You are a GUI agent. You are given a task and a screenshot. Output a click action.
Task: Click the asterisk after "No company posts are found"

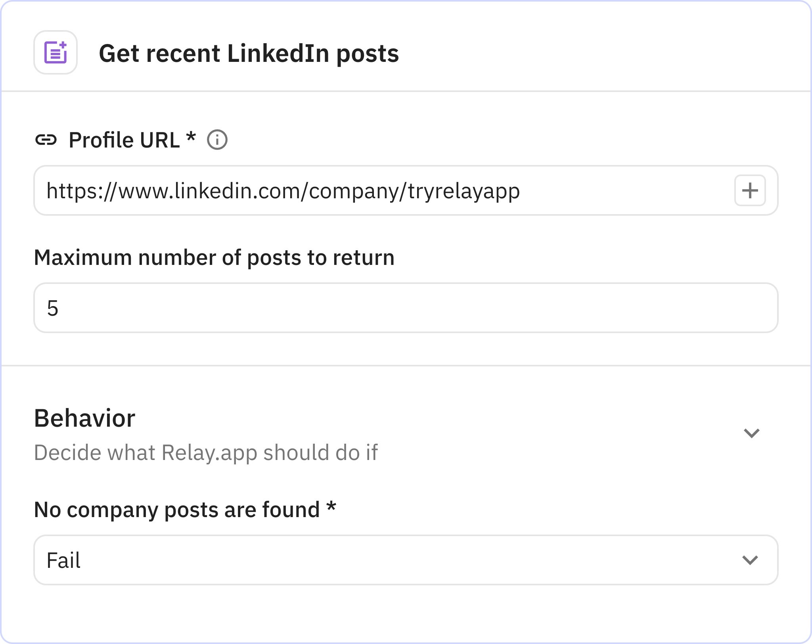pyautogui.click(x=331, y=507)
